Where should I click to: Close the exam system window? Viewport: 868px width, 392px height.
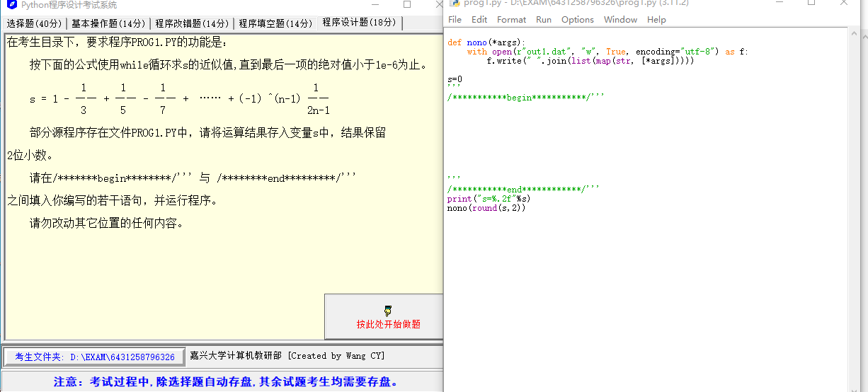(x=439, y=4)
